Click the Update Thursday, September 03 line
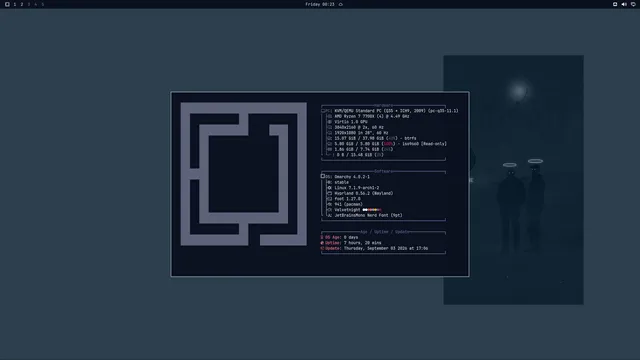 (x=374, y=248)
